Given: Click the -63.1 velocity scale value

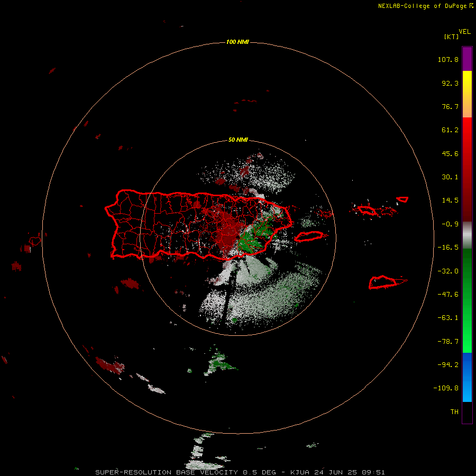Looking at the screenshot, I should pos(448,318).
